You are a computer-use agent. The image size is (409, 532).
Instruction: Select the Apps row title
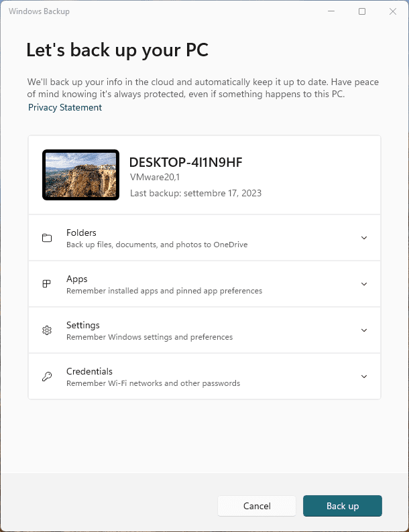pyautogui.click(x=77, y=279)
